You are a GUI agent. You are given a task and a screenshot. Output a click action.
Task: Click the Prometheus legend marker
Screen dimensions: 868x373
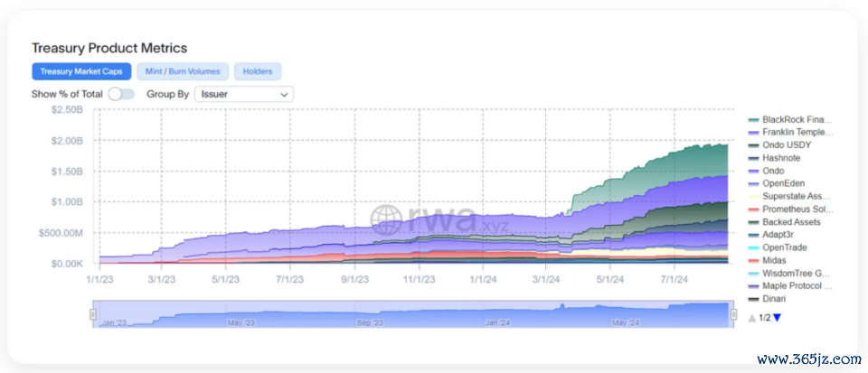point(752,210)
